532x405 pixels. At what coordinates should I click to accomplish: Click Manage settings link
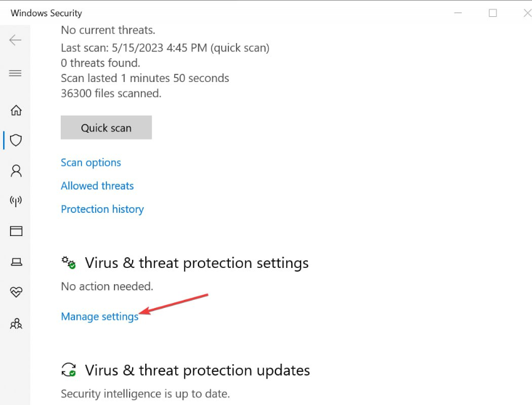click(100, 317)
